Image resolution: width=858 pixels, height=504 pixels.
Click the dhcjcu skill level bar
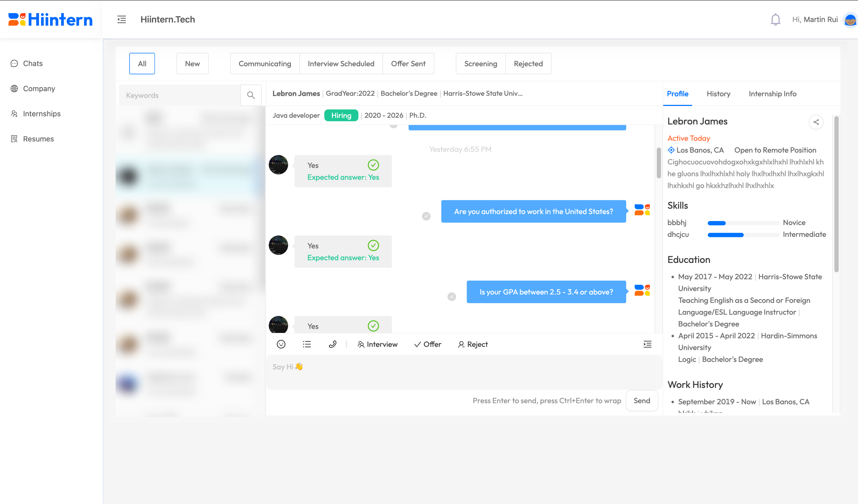coord(744,235)
